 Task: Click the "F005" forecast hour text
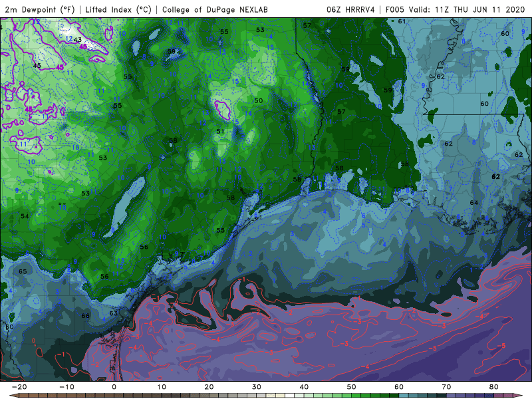coord(396,9)
